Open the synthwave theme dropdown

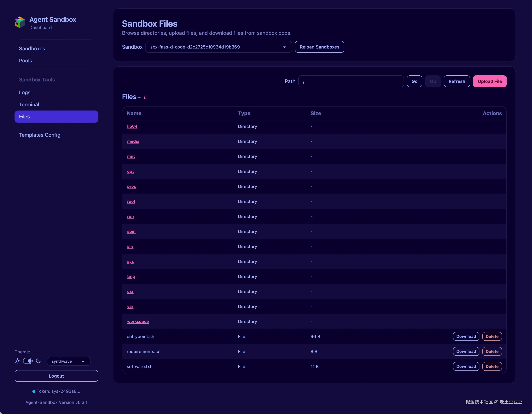tap(69, 361)
